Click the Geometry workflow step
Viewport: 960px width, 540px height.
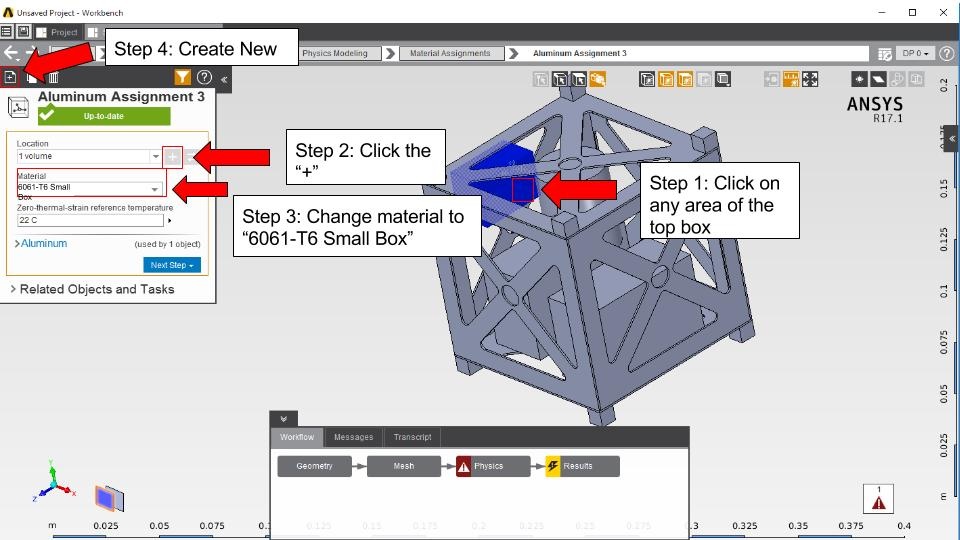315,466
